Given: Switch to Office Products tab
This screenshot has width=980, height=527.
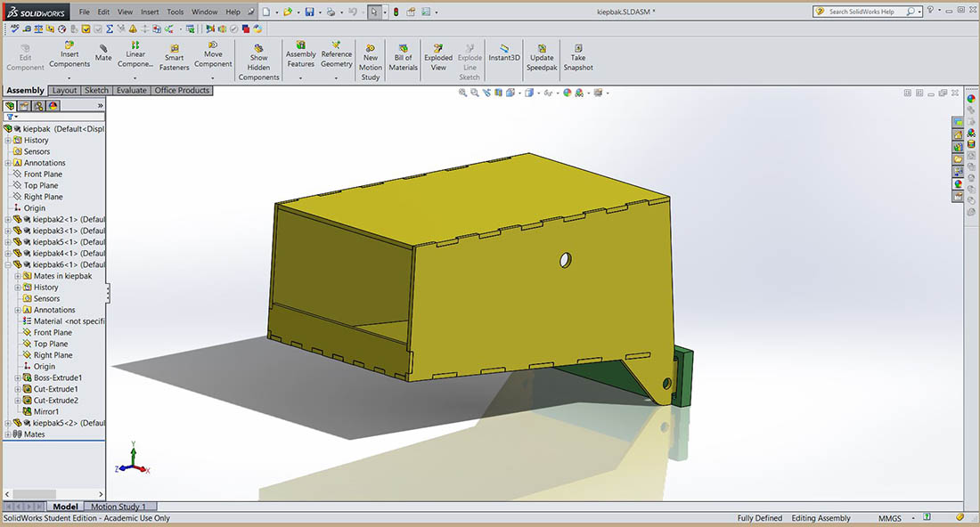Looking at the screenshot, I should click(x=182, y=91).
